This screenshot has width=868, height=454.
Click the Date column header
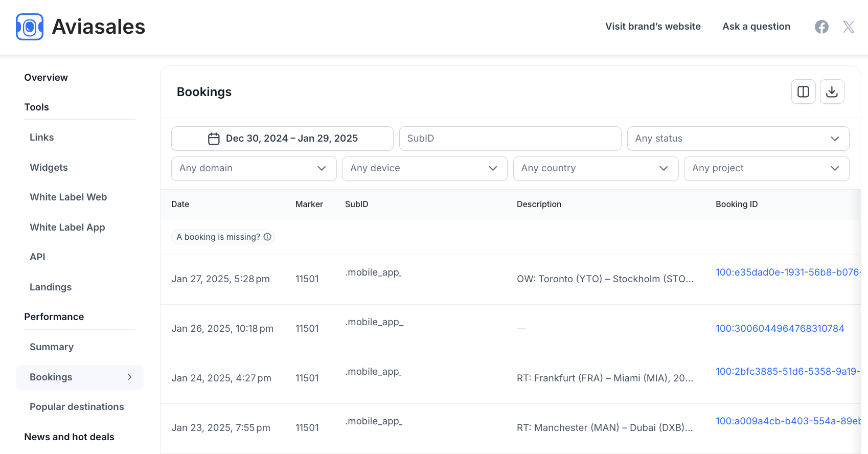180,204
